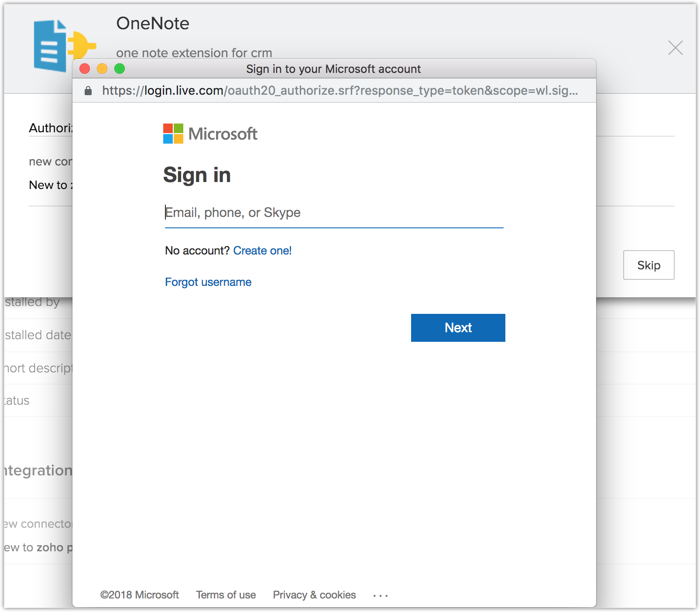Open the Terms of use link

[x=226, y=595]
